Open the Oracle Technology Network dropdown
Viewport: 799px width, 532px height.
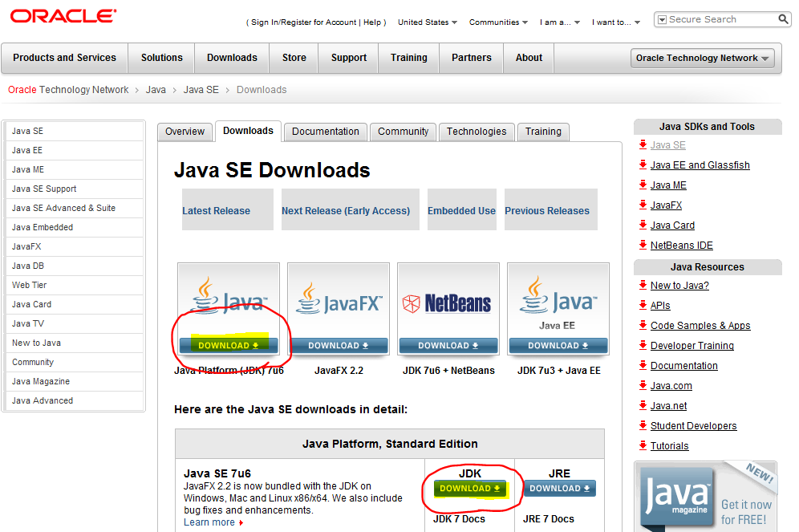(x=703, y=58)
